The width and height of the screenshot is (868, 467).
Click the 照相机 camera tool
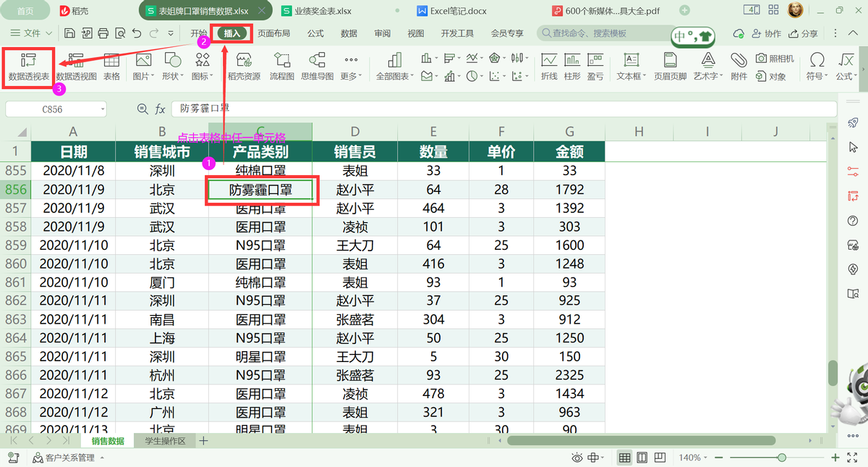click(775, 58)
